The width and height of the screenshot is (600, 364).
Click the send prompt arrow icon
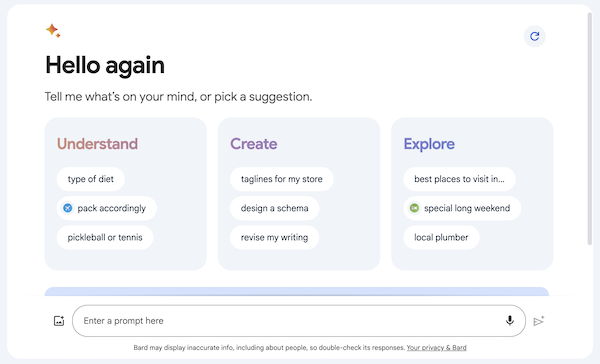click(539, 321)
